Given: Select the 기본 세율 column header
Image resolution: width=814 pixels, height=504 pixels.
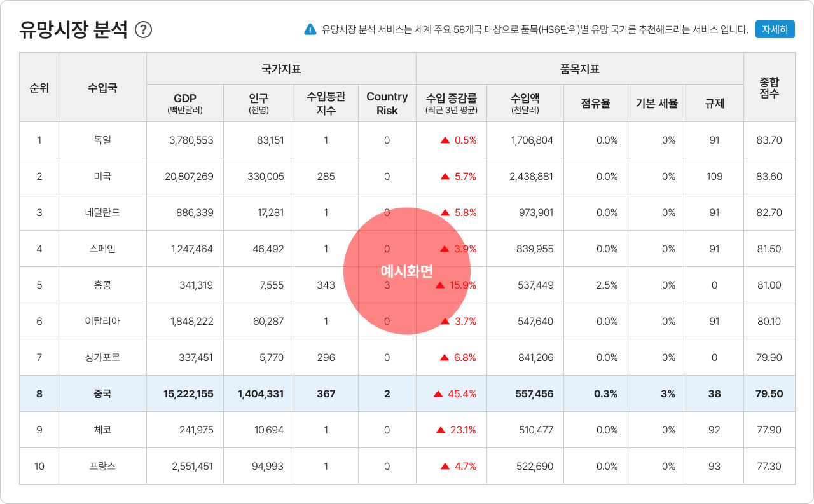Looking at the screenshot, I should pos(657,103).
